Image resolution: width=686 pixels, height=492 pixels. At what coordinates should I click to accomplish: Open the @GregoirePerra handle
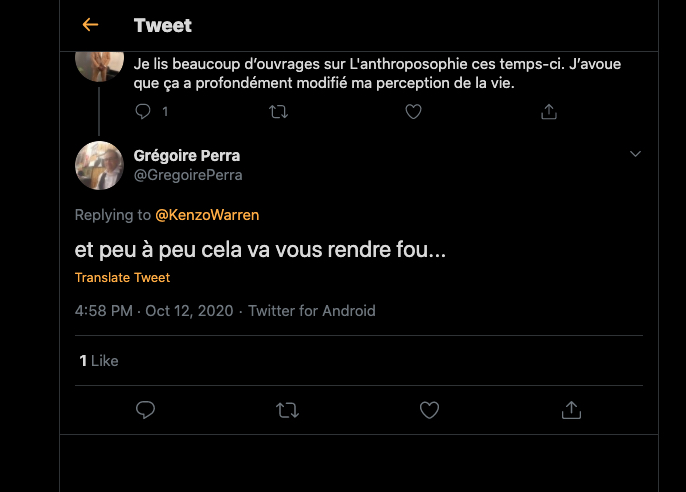[x=188, y=175]
